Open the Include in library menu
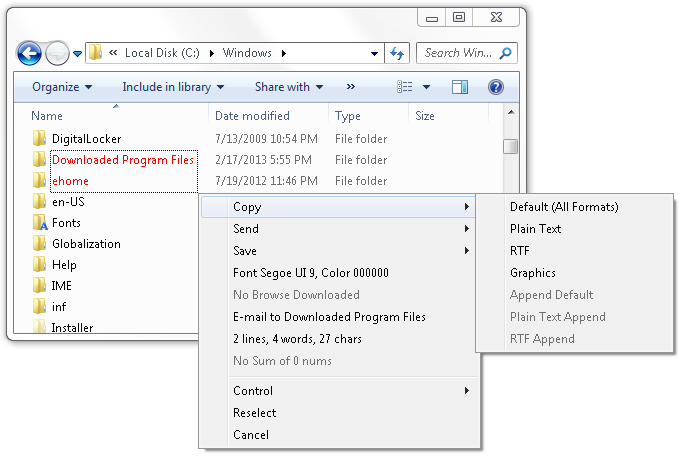Viewport: 684px width, 460px height. [173, 87]
